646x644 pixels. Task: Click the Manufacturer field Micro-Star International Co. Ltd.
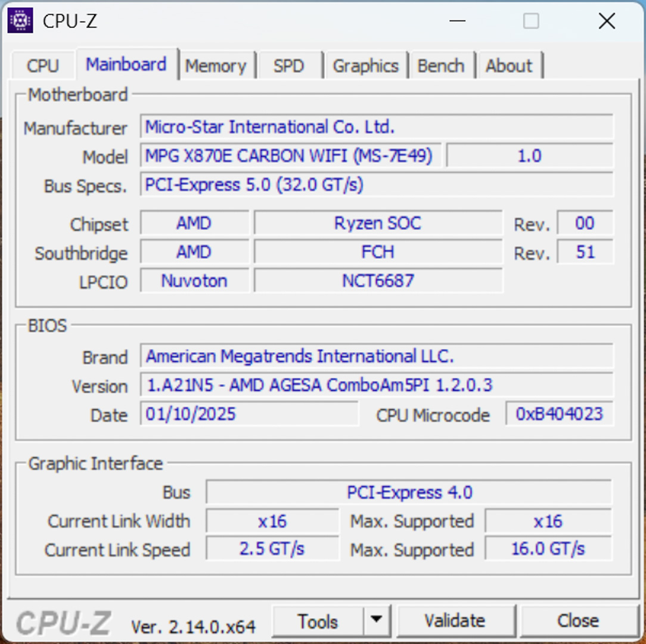(x=377, y=126)
